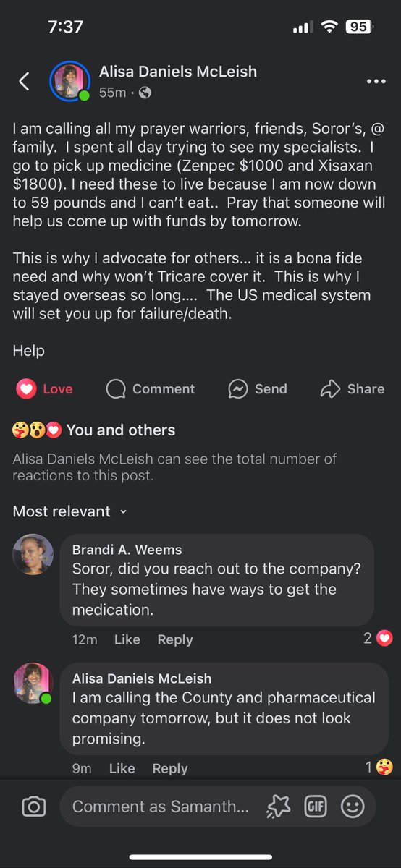Tap the 'Comment as Samanth...' input field
The height and width of the screenshot is (868, 401).
point(160,807)
